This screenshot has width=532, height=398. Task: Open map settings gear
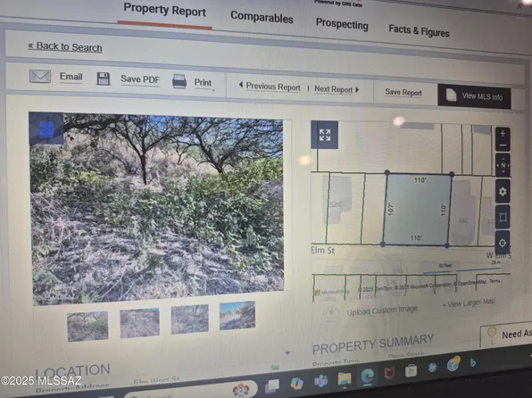[503, 192]
